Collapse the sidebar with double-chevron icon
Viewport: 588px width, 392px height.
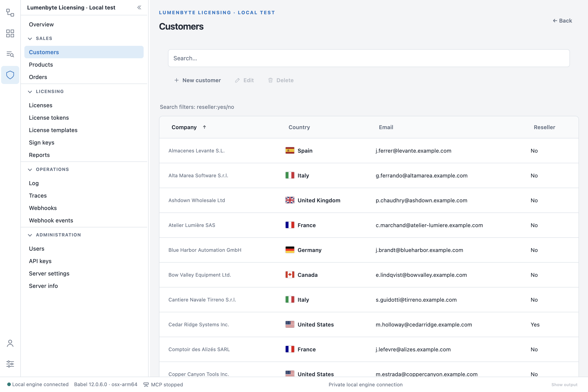click(139, 7)
